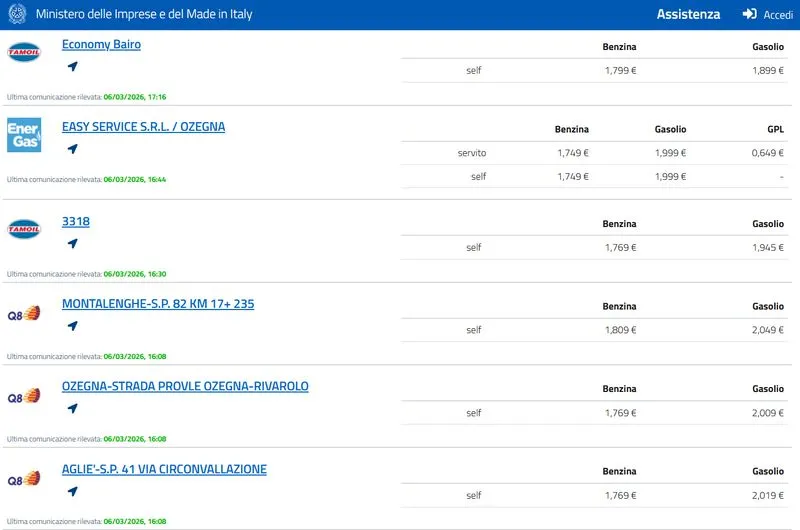Click navigation arrow under AGLIE' station
Screen dimensions: 800x530
tap(72, 492)
